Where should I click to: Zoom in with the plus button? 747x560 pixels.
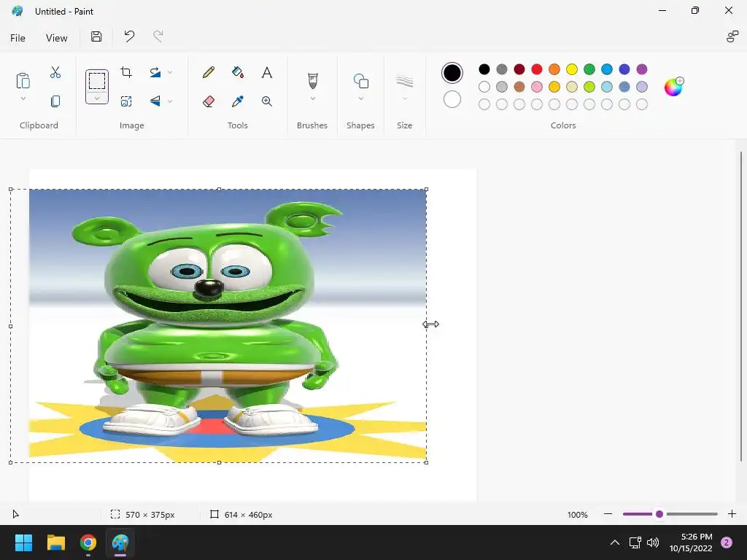(x=732, y=514)
